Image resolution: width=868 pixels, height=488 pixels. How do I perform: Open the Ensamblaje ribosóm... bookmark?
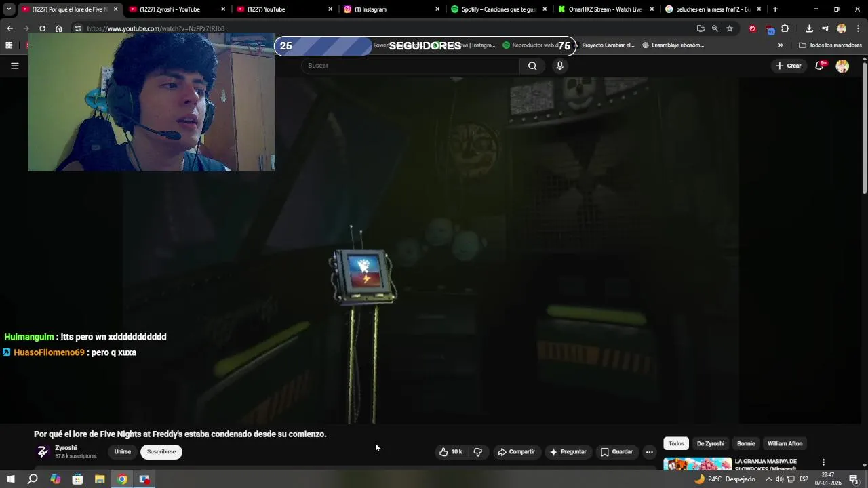point(673,45)
